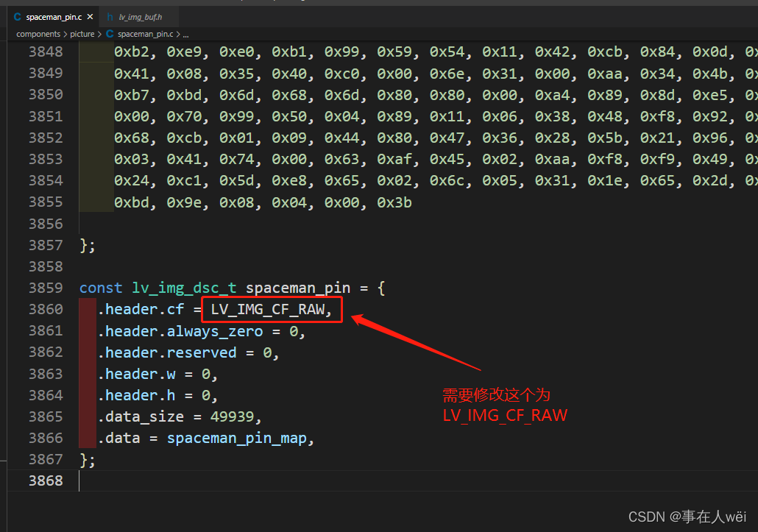Click the h file icon on the lv_img_buf.h tab
Viewport: 758px width, 532px height.
[110, 17]
